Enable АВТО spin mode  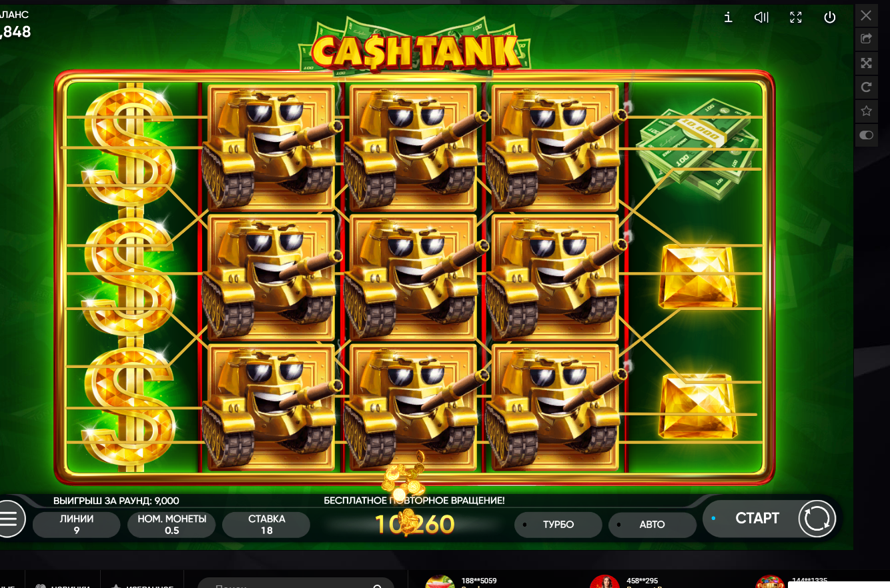(652, 525)
